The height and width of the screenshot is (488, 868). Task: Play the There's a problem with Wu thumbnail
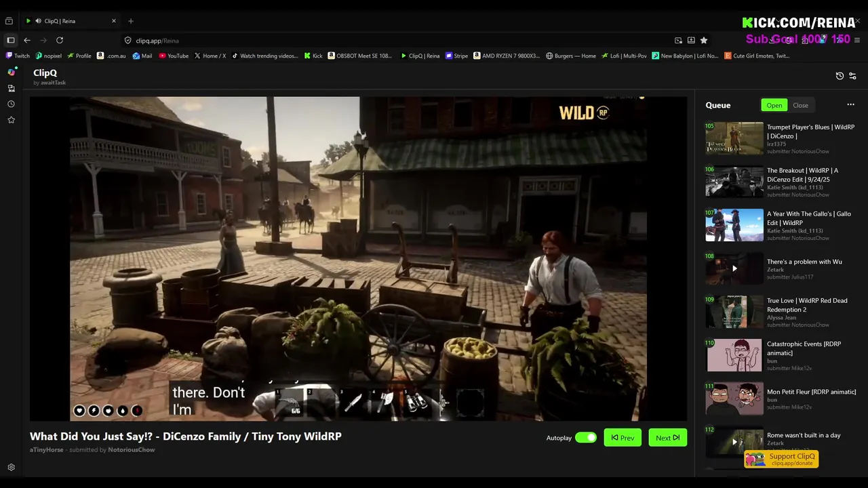tap(734, 268)
